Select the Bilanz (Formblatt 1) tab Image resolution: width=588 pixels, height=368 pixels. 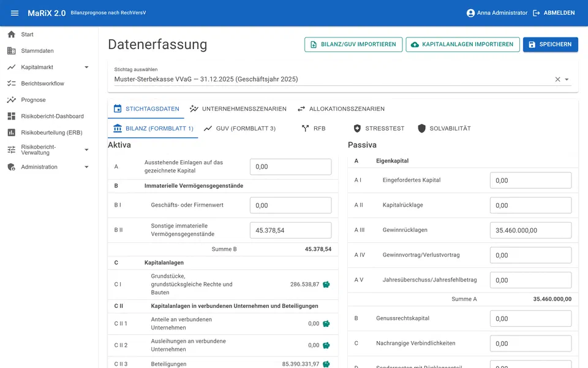[x=153, y=128]
